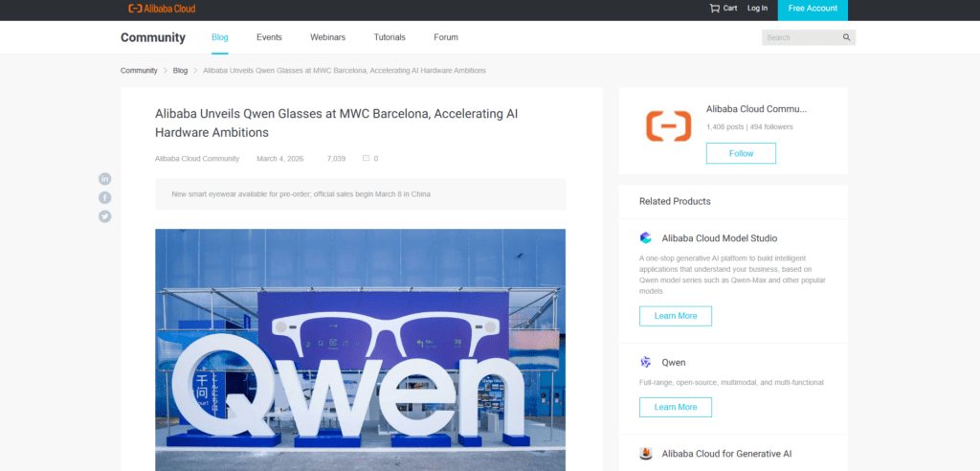Screen dimensions: 980x471
Task: Click the search magnifier icon
Action: click(846, 37)
